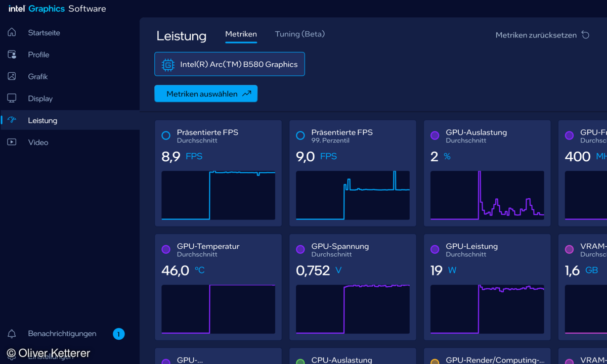Viewport: 607px width, 364px height.
Task: Click the chart arrow icon in Metriken auswählen
Action: (x=247, y=94)
